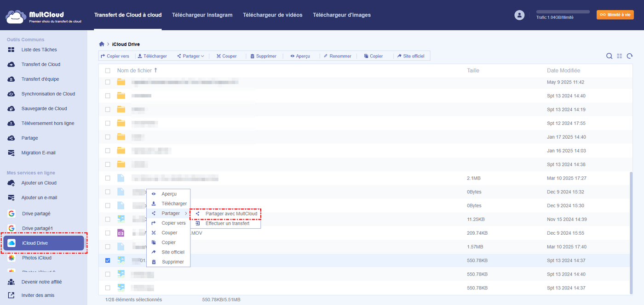Uncheck the selected file's checkbox
The image size is (644, 305).
pos(108,260)
